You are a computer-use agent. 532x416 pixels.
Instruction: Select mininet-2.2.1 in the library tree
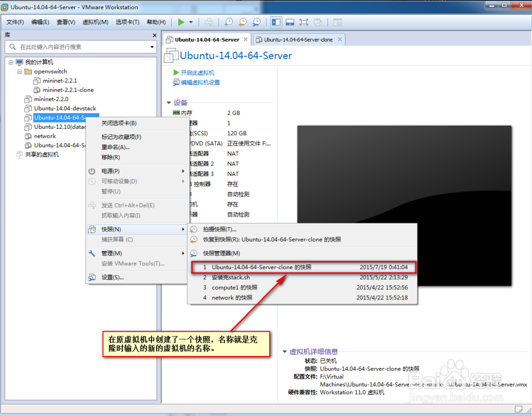[x=60, y=81]
